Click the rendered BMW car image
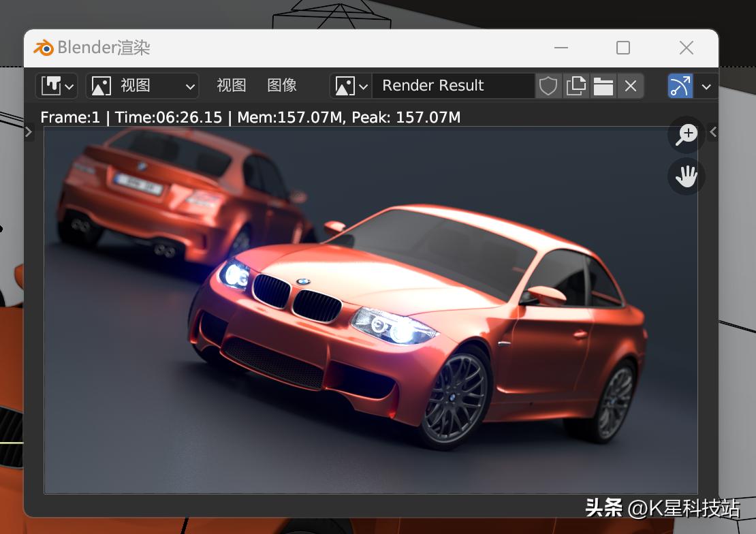 point(371,310)
